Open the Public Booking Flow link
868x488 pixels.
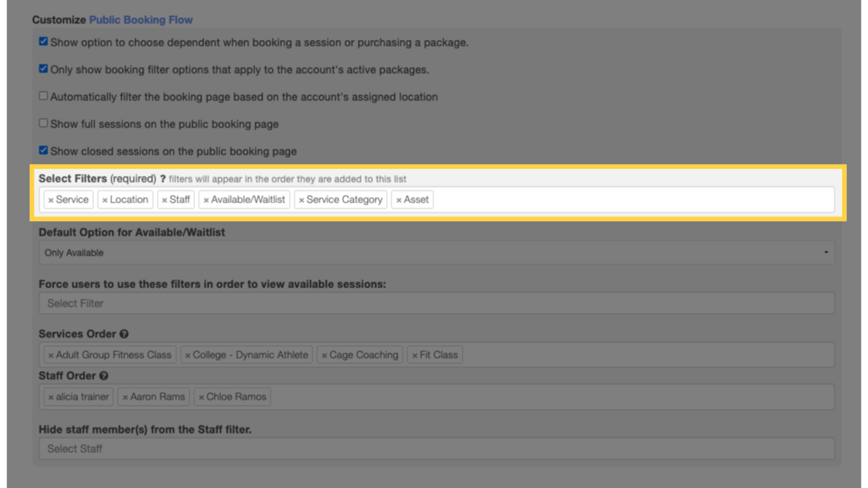tap(140, 20)
